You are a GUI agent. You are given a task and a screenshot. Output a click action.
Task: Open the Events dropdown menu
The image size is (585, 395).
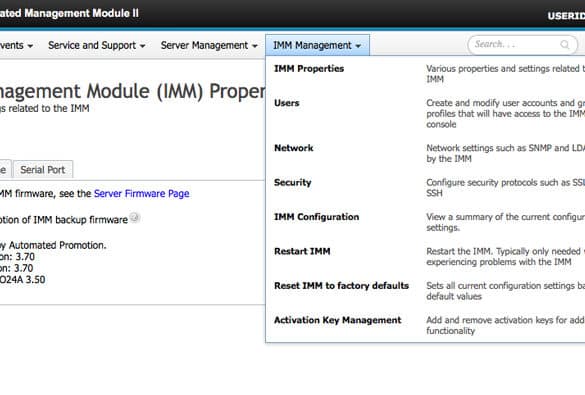(x=16, y=46)
